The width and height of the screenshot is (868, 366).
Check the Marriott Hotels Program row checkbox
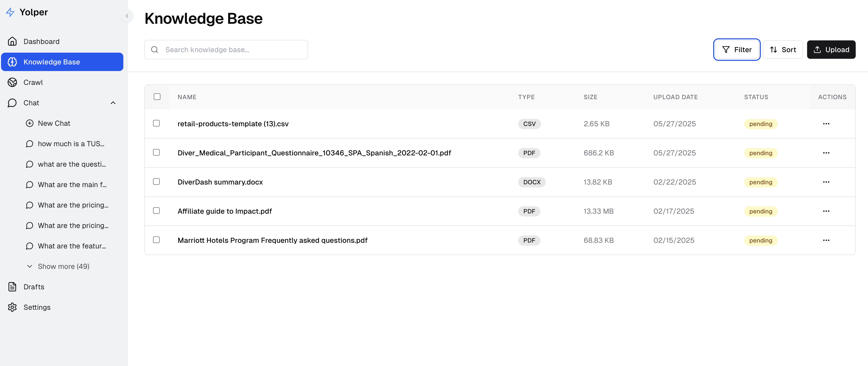tap(156, 240)
